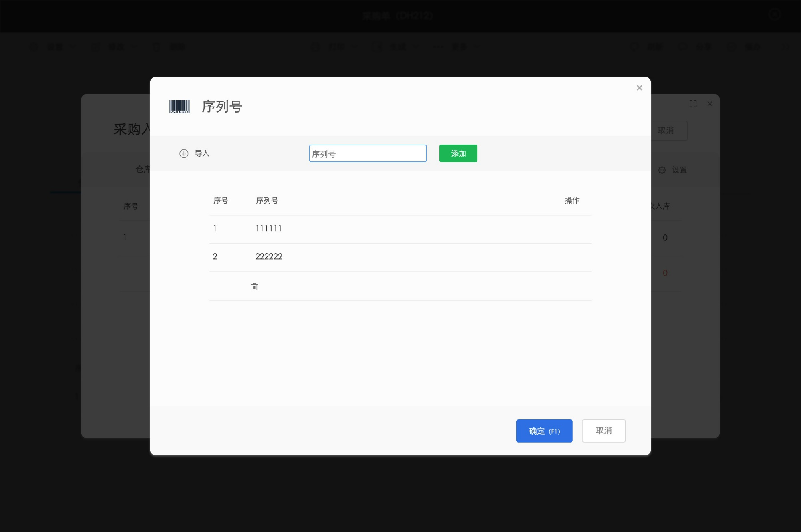The image size is (801, 532).
Task: Click the barcode icon beside title
Action: [x=179, y=107]
